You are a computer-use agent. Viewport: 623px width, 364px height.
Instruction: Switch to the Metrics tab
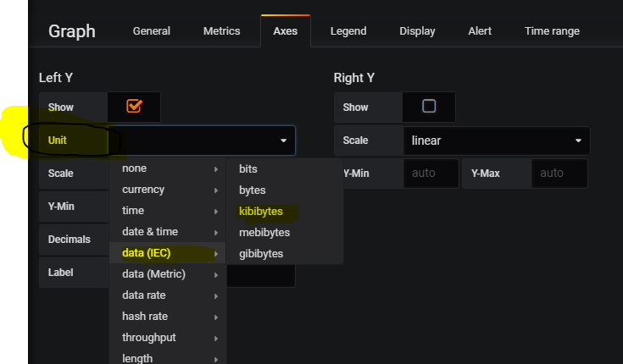pyautogui.click(x=222, y=31)
